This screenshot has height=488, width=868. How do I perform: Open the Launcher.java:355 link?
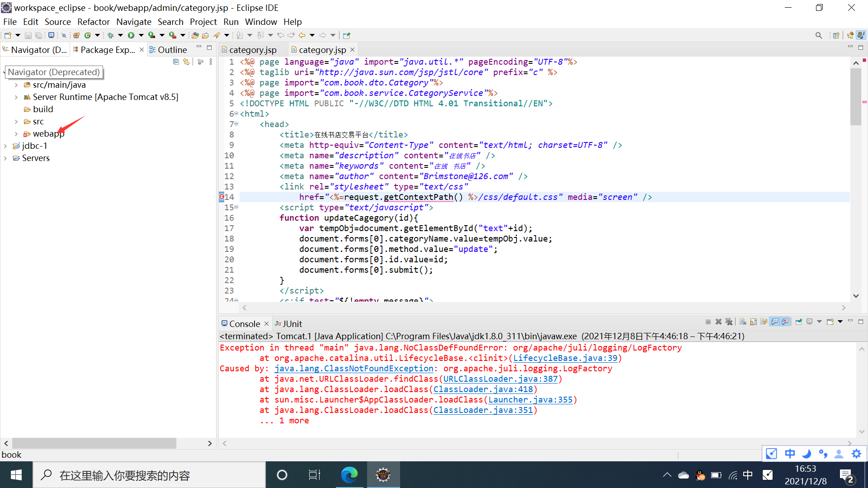coord(530,400)
